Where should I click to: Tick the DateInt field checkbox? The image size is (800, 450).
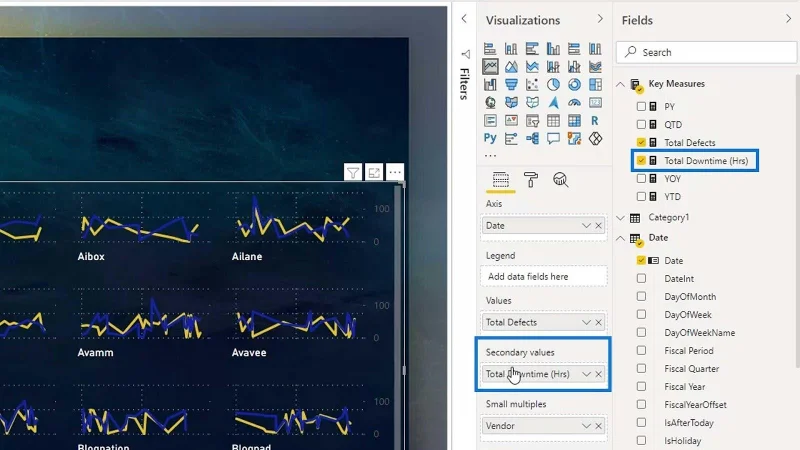pyautogui.click(x=641, y=279)
